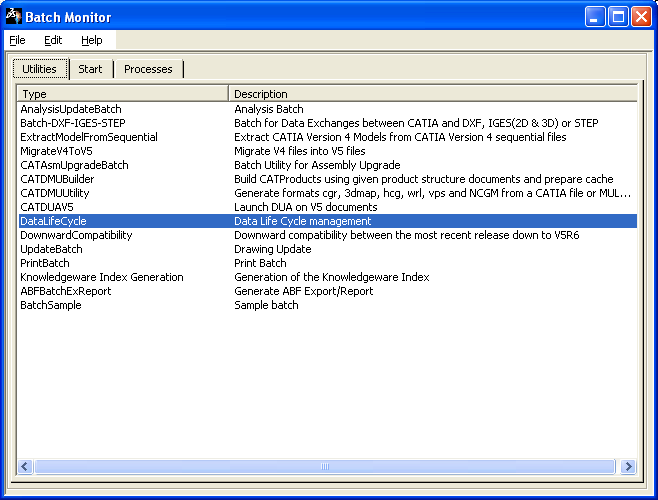658x500 pixels.
Task: Minimize the Batch Monitor window
Action: (595, 17)
